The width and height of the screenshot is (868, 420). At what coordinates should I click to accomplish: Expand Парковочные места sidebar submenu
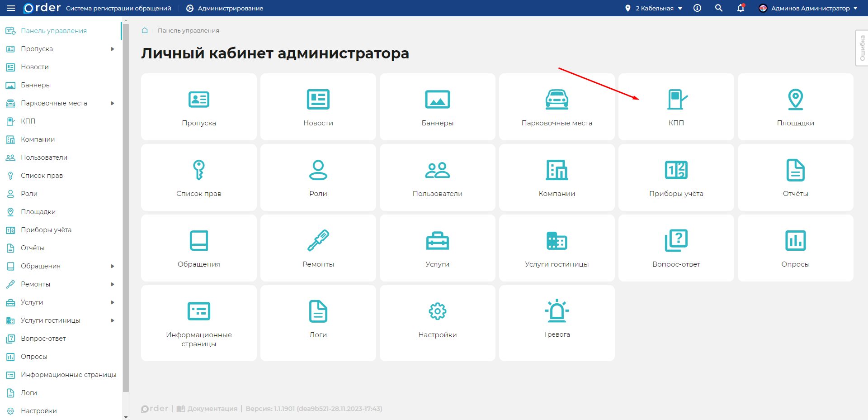coord(113,103)
